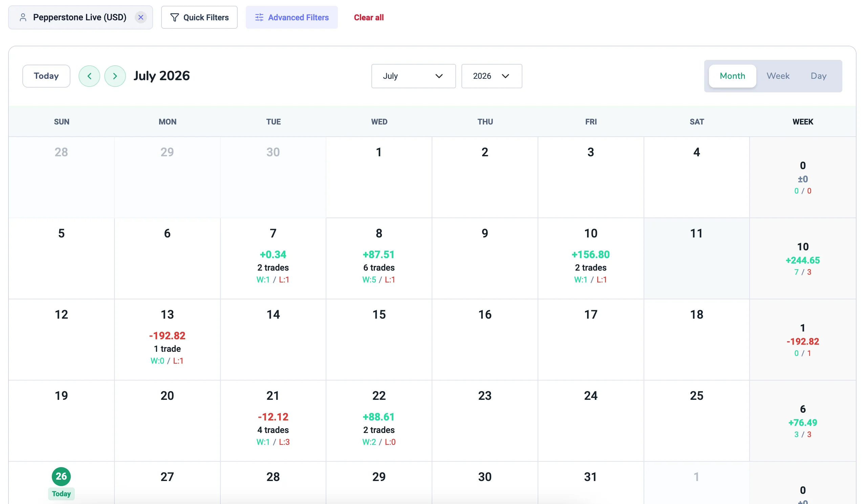Select July 22 with +88.61 profit
864x504 pixels.
pyautogui.click(x=379, y=421)
